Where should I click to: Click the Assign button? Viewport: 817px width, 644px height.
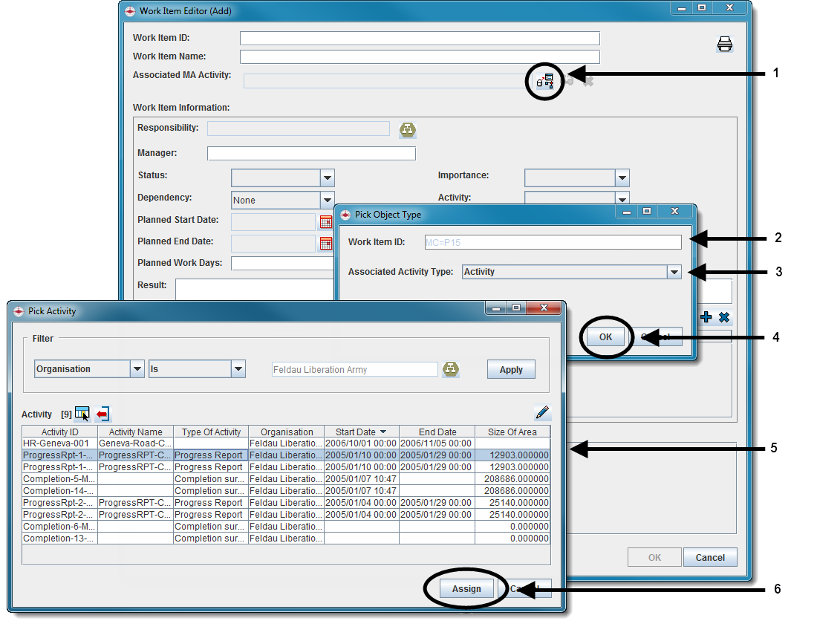[x=466, y=589]
